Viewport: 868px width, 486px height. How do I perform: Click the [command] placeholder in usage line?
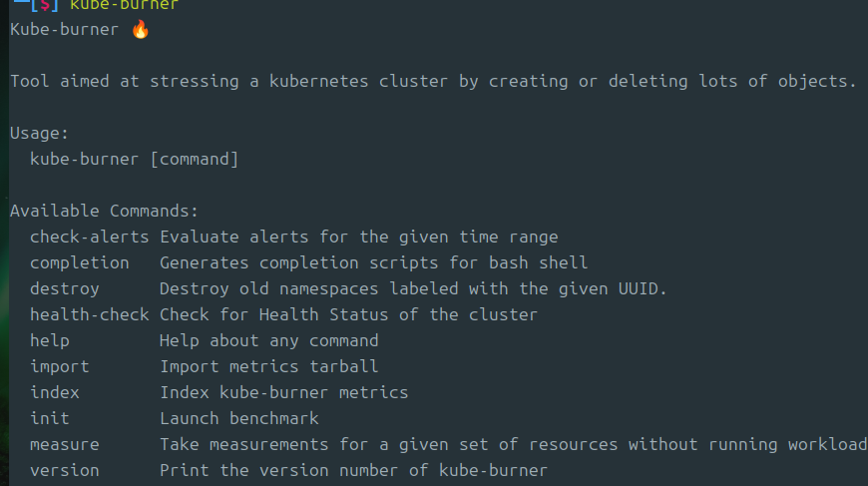[195, 159]
